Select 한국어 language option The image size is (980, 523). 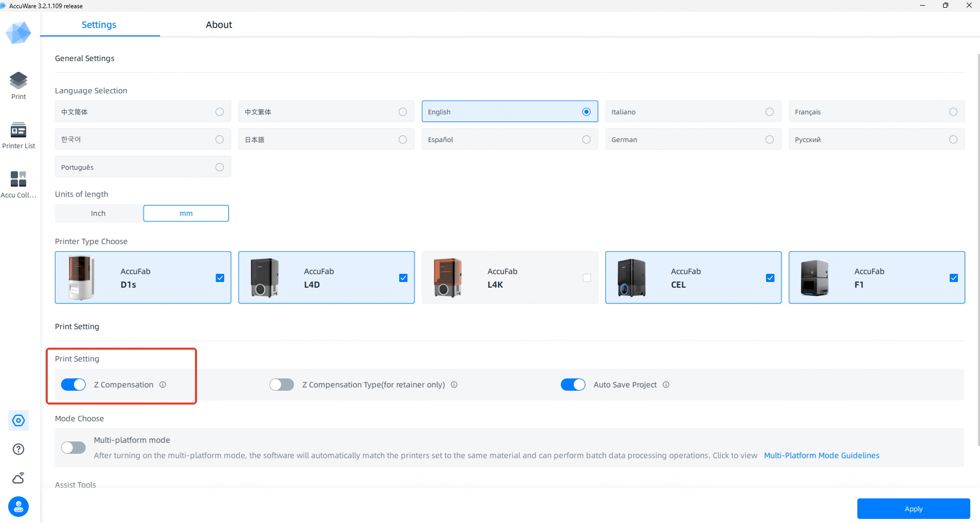pos(143,139)
